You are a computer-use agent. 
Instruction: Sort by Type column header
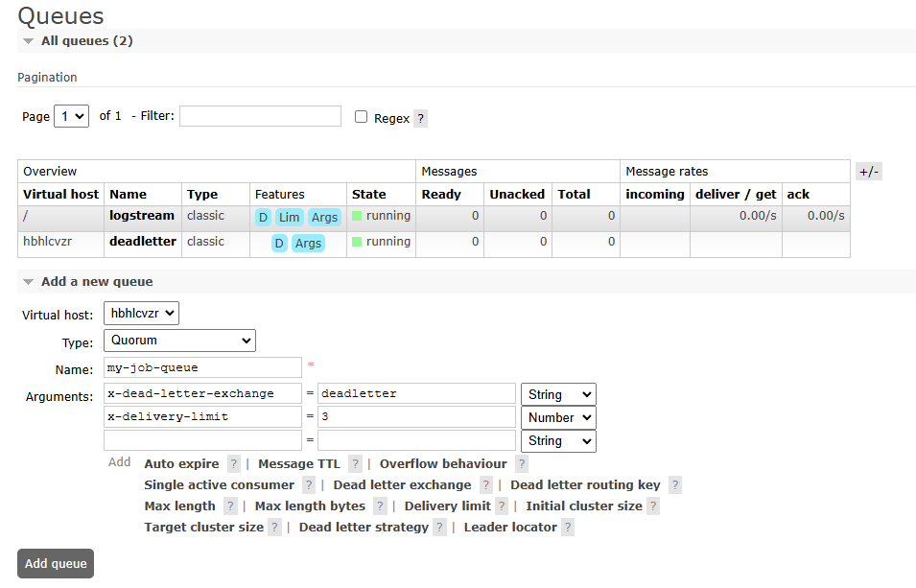click(202, 195)
